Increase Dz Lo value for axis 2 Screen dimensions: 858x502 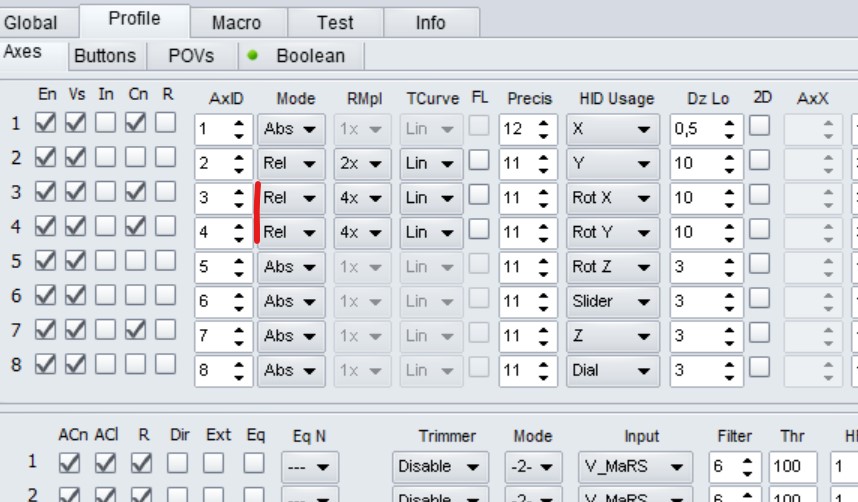[x=730, y=157]
